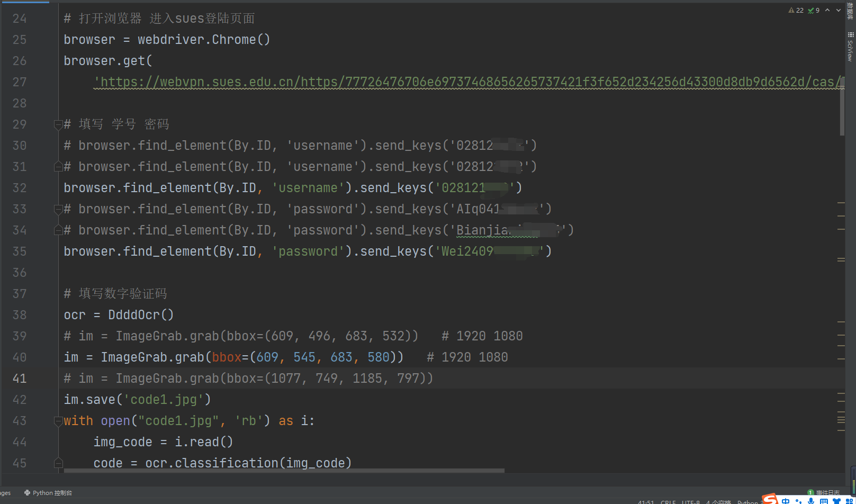The width and height of the screenshot is (856, 504).
Task: Click the Sogou S logo icon
Action: tap(770, 499)
